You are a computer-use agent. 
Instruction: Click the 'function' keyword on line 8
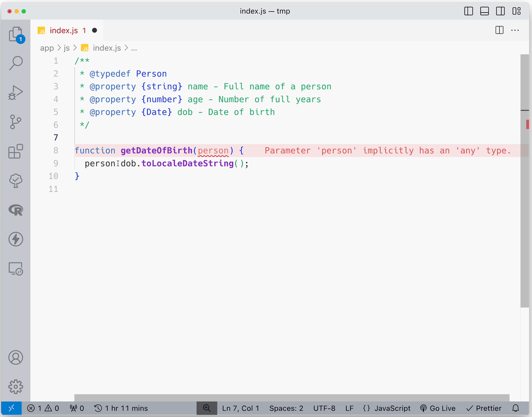click(95, 151)
